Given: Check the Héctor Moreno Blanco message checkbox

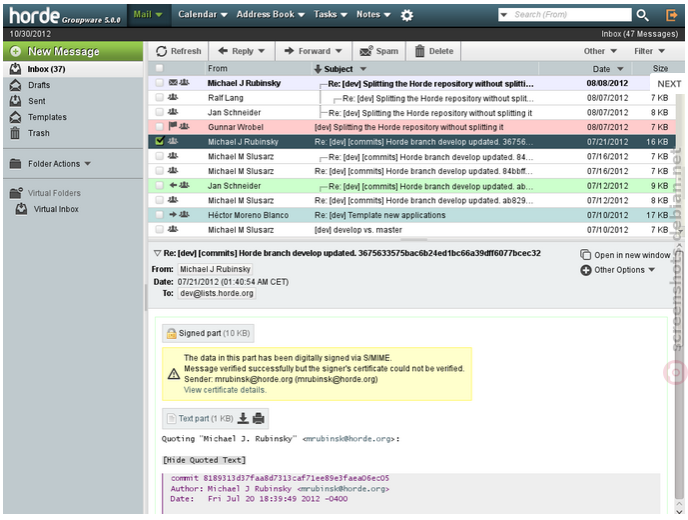Looking at the screenshot, I should [159, 215].
